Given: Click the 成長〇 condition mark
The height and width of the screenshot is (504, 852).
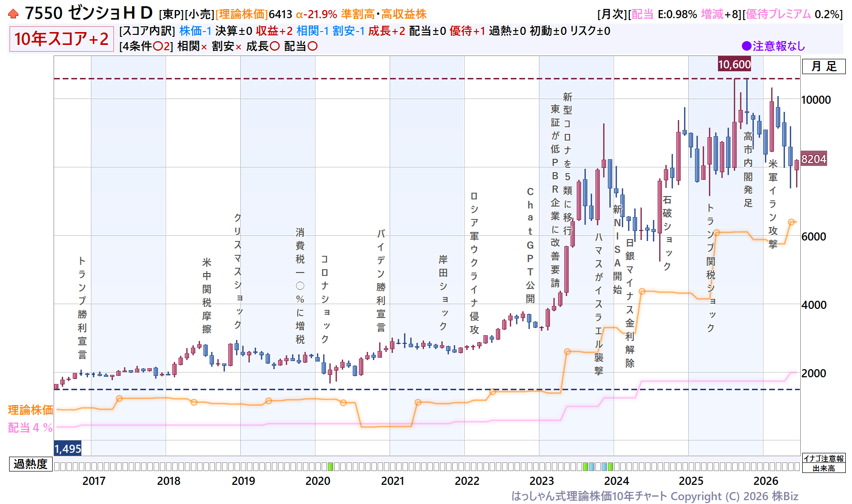Looking at the screenshot, I should 263,46.
